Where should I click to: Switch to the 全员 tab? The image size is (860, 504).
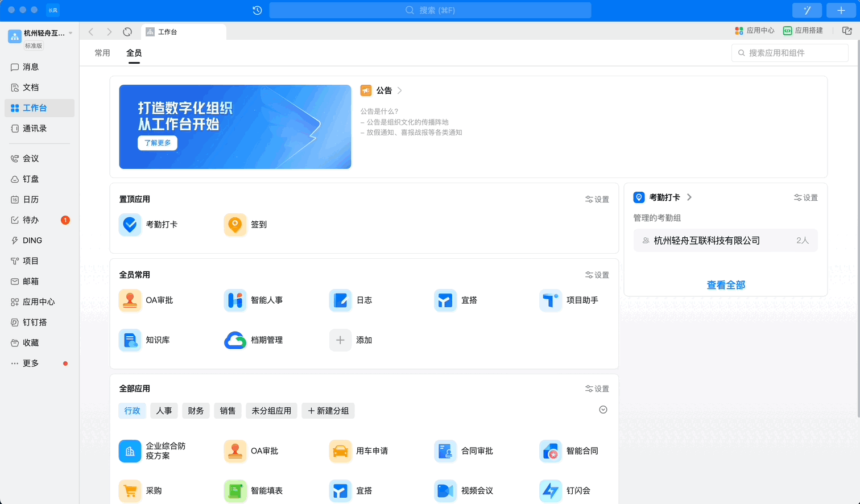(134, 53)
